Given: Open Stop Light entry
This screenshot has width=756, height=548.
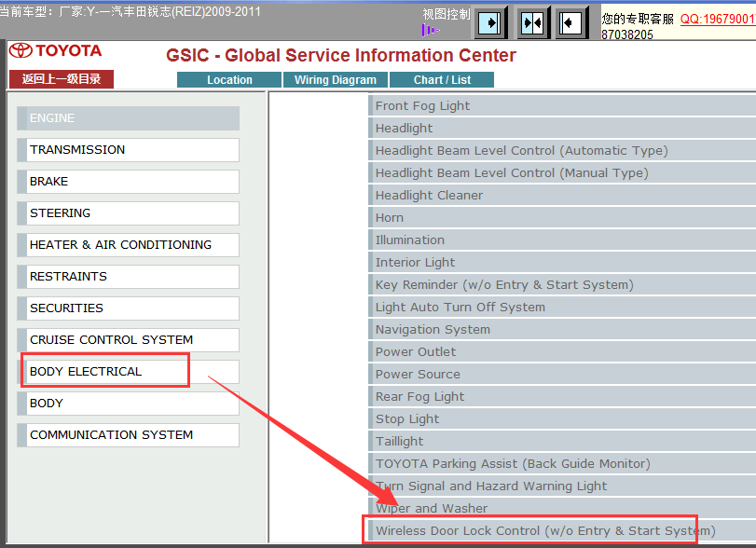Looking at the screenshot, I should pyautogui.click(x=562, y=418).
